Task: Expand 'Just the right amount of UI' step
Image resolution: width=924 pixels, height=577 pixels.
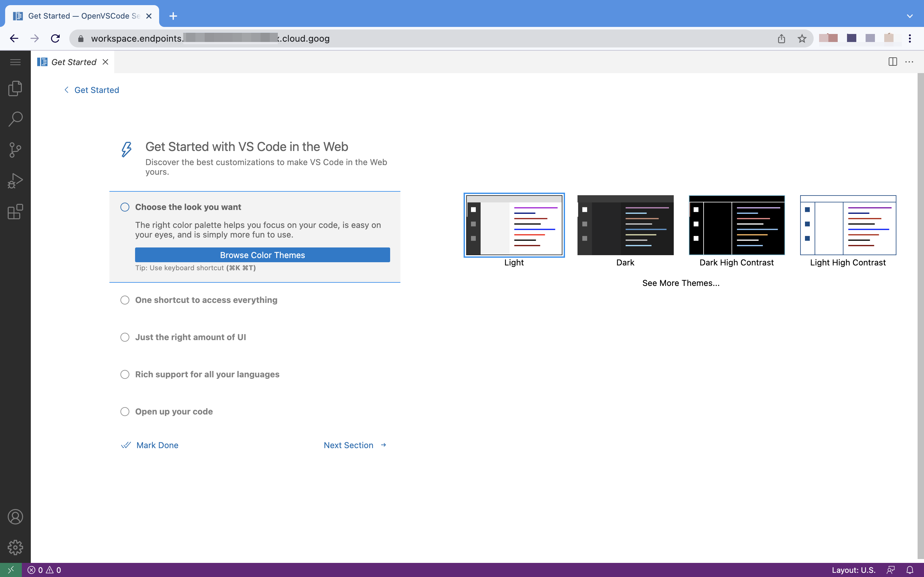Action: tap(191, 337)
